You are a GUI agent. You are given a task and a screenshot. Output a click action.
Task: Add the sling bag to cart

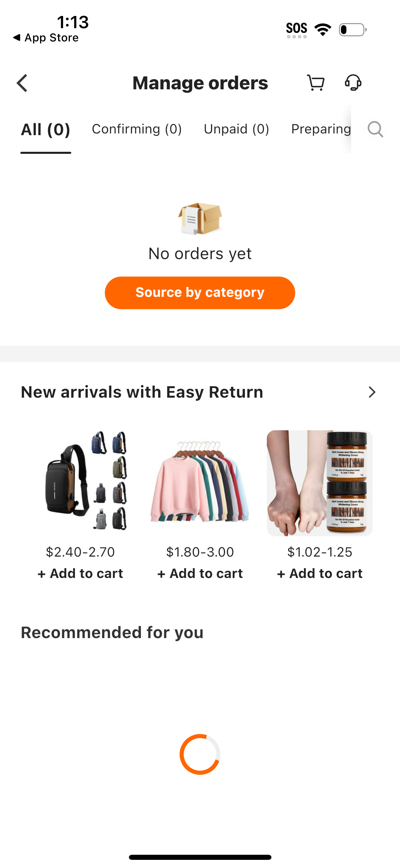tap(80, 573)
